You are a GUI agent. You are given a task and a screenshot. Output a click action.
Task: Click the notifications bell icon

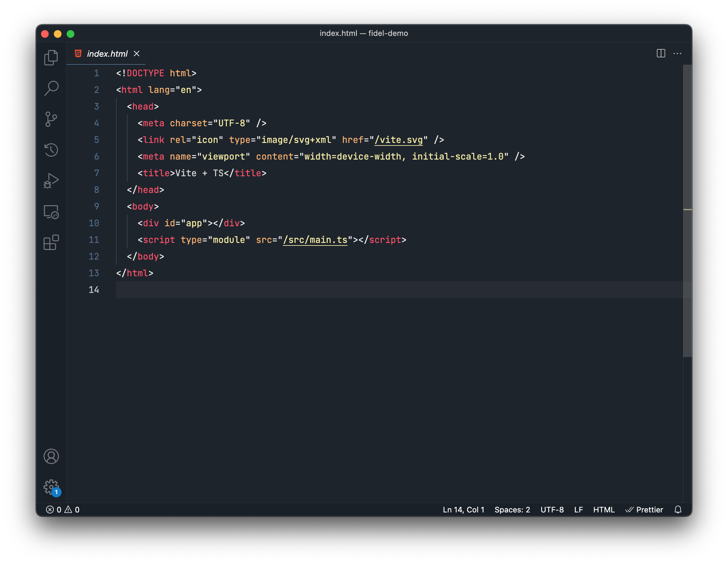[678, 510]
